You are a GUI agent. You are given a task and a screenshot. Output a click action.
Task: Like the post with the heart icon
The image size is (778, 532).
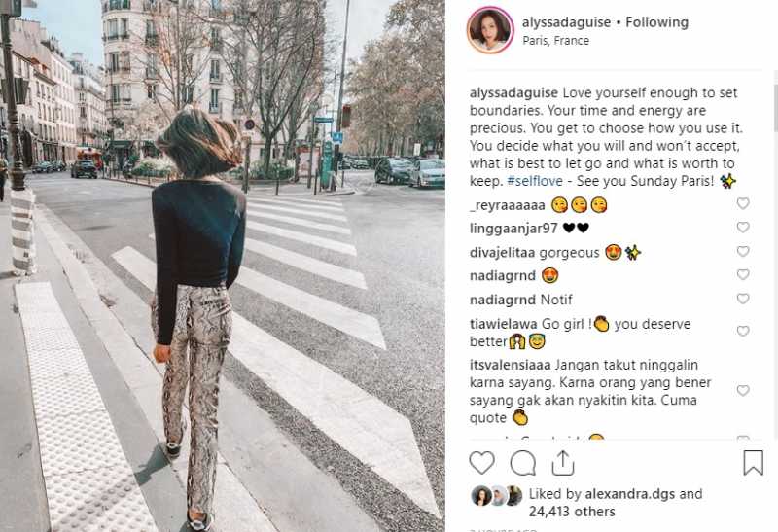click(x=481, y=463)
